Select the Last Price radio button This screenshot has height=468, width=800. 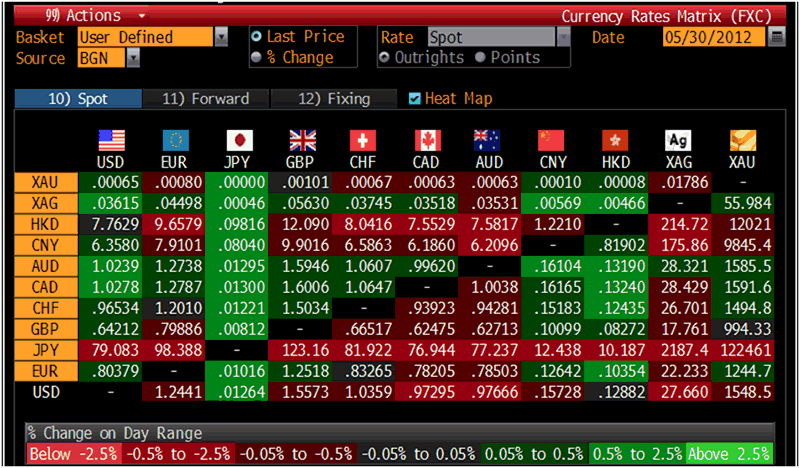coord(257,37)
